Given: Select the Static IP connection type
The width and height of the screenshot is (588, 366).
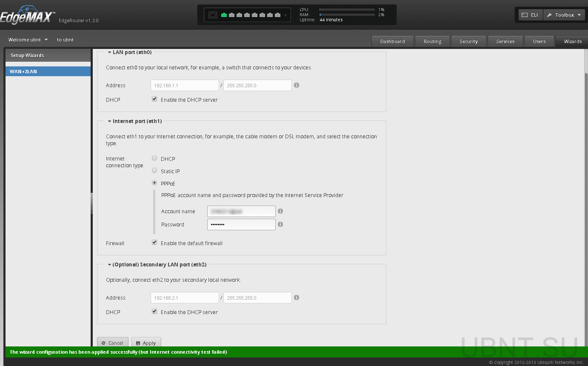Looking at the screenshot, I should (154, 171).
